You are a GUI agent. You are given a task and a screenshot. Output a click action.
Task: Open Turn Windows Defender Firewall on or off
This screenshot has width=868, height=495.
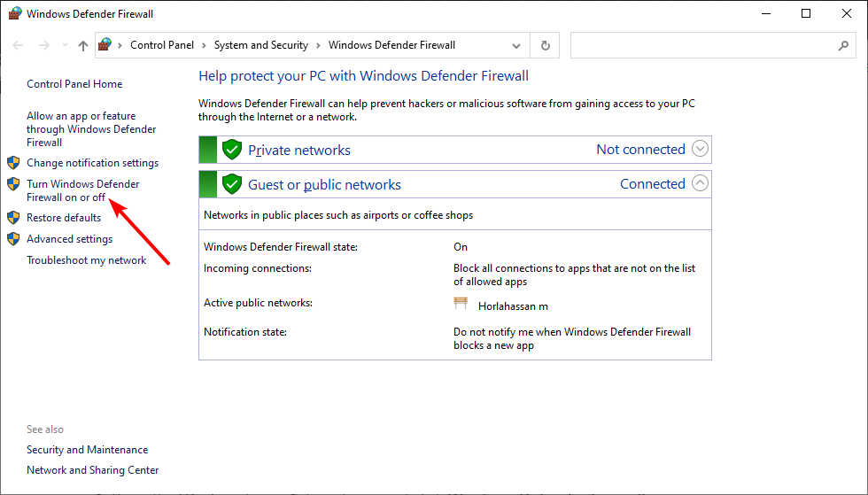82,190
